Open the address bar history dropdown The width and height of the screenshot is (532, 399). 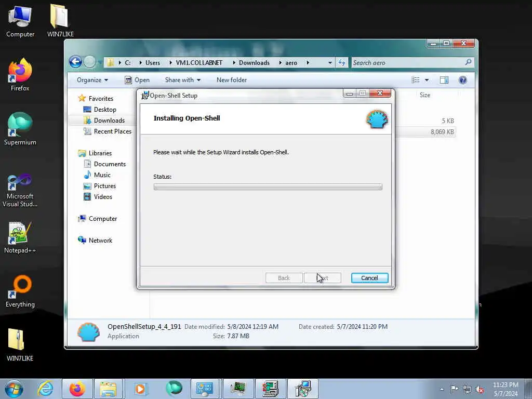pos(330,63)
